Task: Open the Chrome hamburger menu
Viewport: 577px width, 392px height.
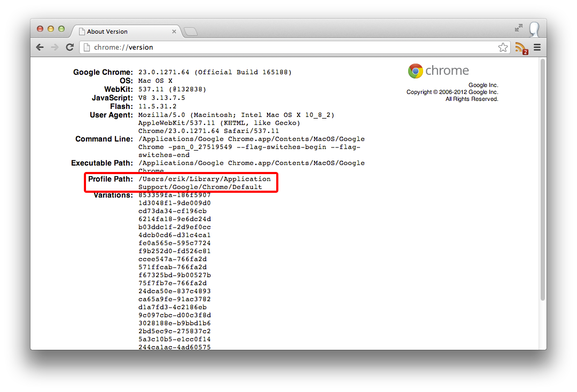Action: (x=537, y=47)
